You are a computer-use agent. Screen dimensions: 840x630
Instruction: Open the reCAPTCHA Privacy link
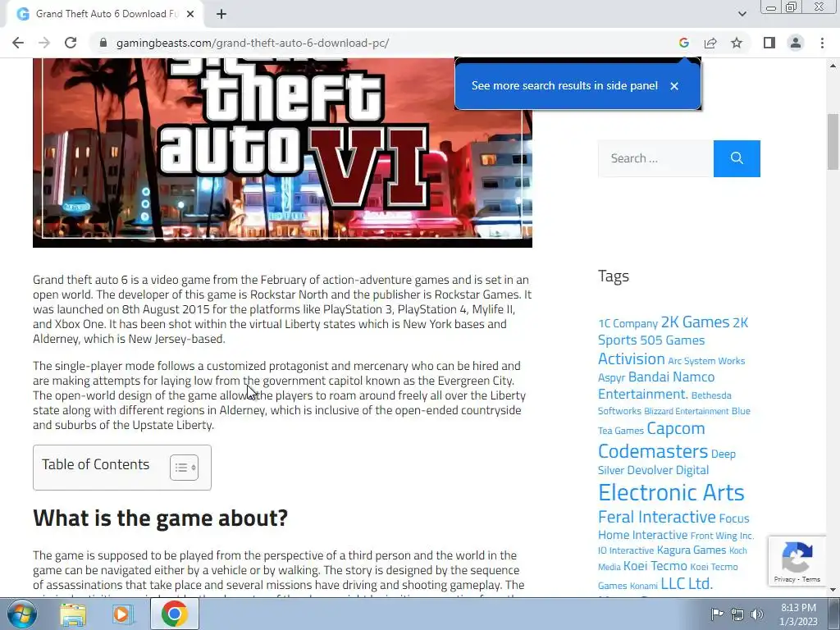click(x=783, y=579)
